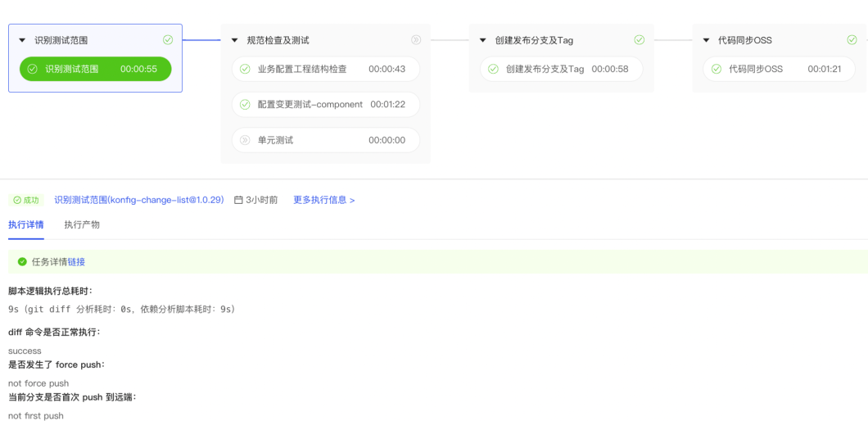Image resolution: width=868 pixels, height=421 pixels.
Task: Collapse the 代码同步OSS stage triangle
Action: click(706, 40)
